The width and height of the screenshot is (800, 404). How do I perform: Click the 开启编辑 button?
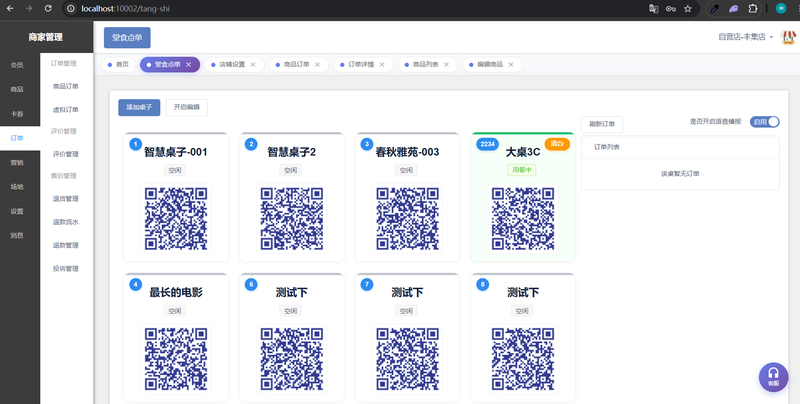pos(187,108)
